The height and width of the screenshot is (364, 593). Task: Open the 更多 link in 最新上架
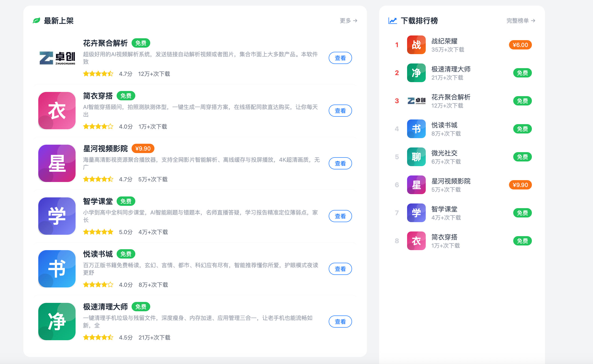click(349, 21)
